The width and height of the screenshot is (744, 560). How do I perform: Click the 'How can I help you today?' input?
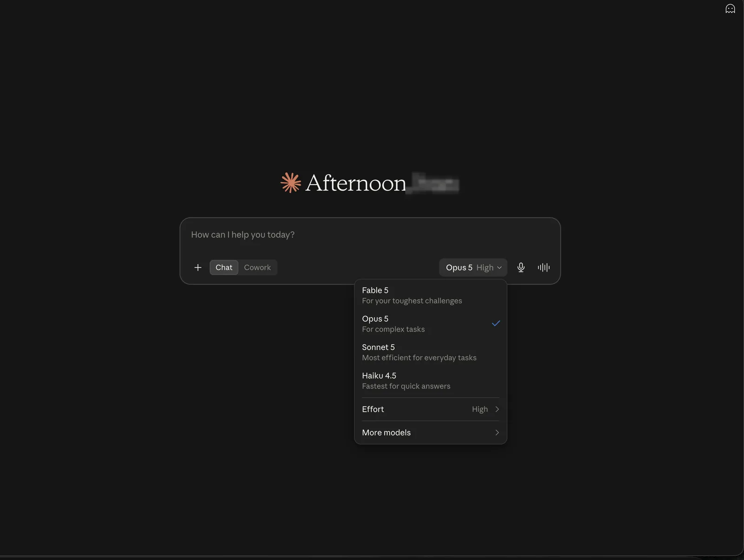click(370, 235)
